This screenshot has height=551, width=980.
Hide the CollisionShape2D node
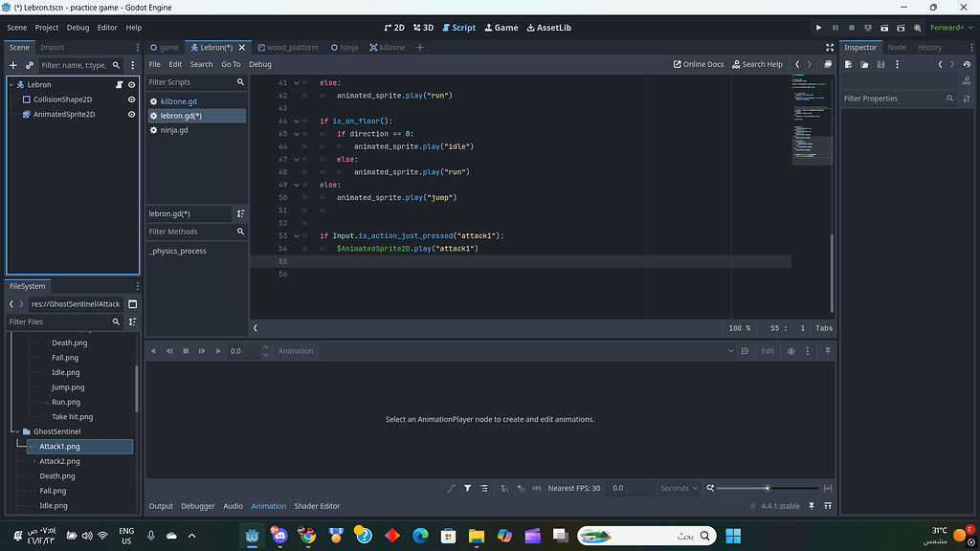click(131, 99)
